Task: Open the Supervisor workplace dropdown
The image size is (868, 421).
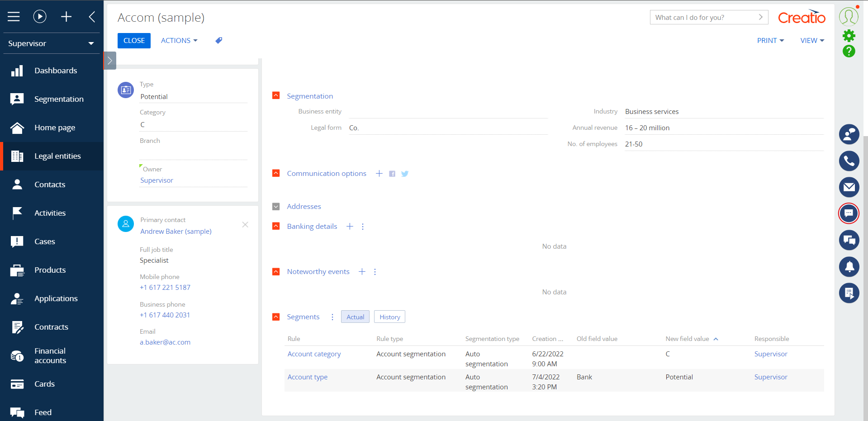Action: tap(51, 43)
